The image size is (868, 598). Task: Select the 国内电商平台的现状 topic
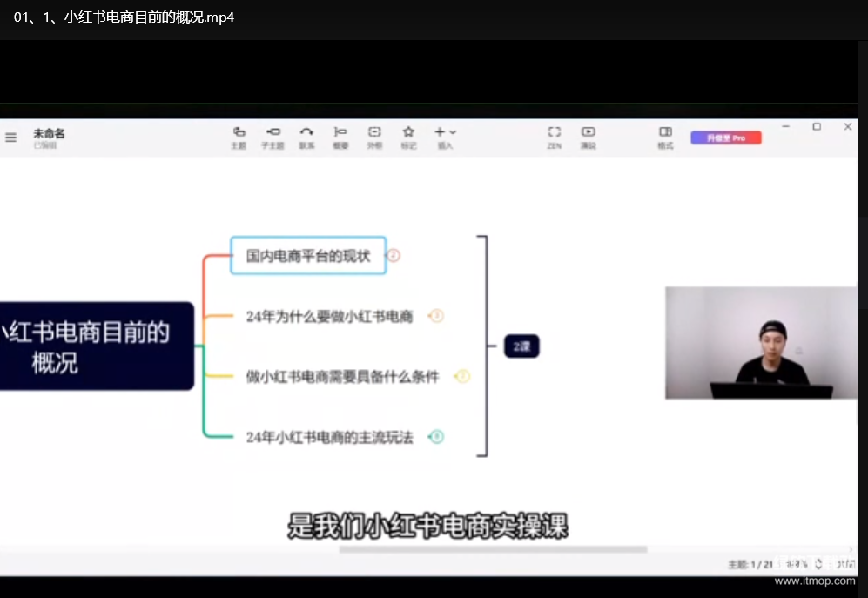pos(308,255)
